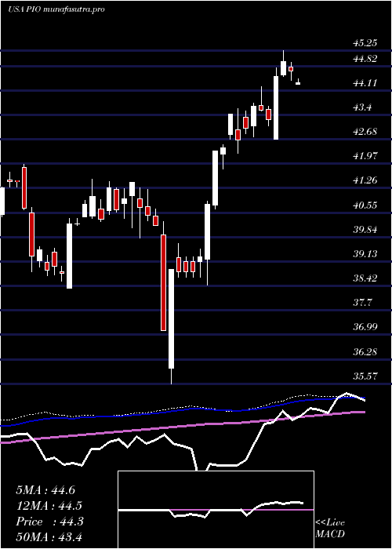Image resolution: width=392 pixels, height=549 pixels.
Task: Click the 44.11 price axis label
Action: pyautogui.click(x=365, y=83)
